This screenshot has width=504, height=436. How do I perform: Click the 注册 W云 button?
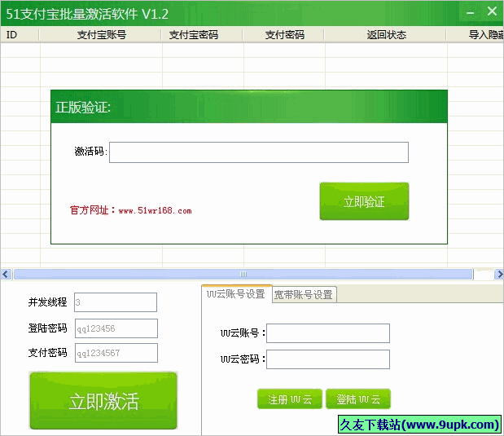tap(290, 399)
